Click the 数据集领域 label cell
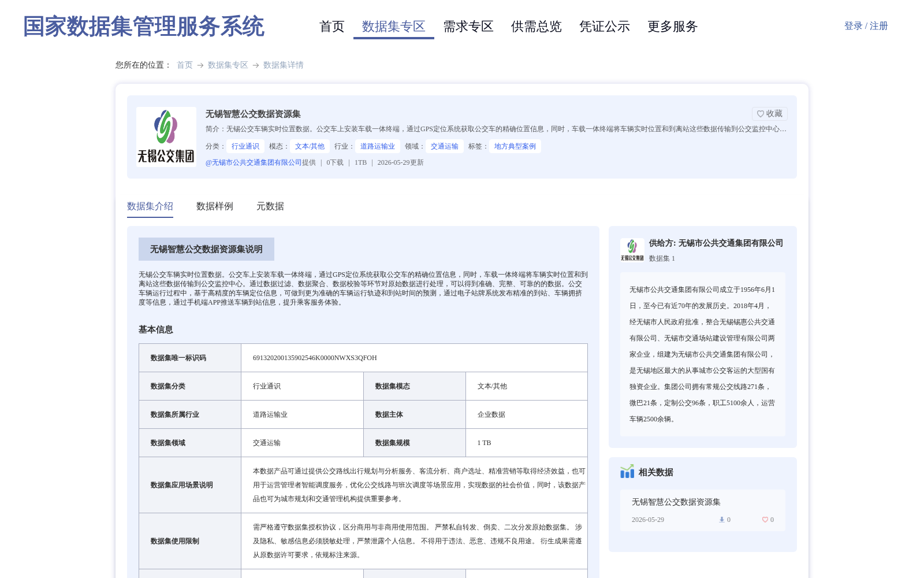This screenshot has height=578, width=924. (190, 443)
